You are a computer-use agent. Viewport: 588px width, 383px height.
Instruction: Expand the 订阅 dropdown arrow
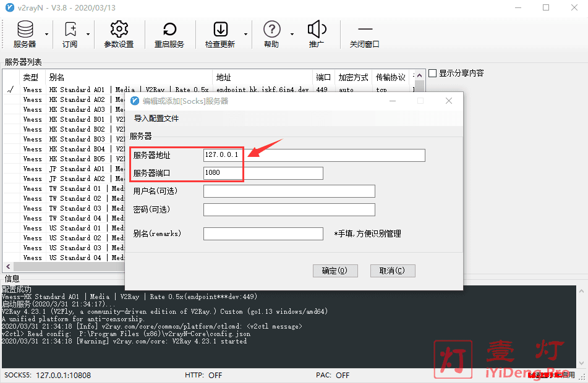(x=88, y=34)
